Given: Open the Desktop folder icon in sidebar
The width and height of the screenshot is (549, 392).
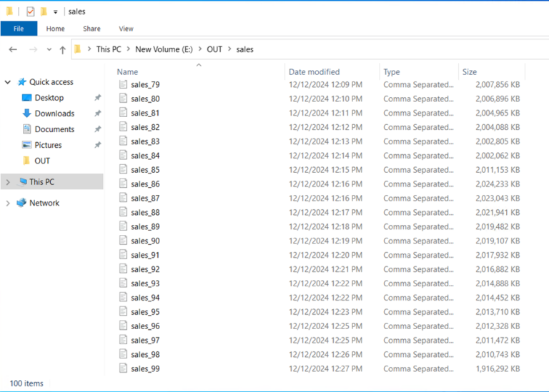Looking at the screenshot, I should click(x=26, y=98).
